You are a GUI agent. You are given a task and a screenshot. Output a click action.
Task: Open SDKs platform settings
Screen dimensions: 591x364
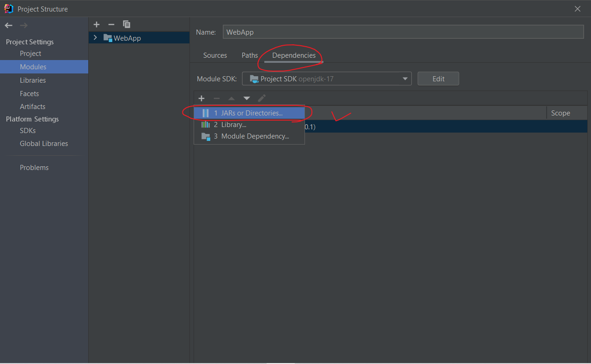pyautogui.click(x=28, y=130)
